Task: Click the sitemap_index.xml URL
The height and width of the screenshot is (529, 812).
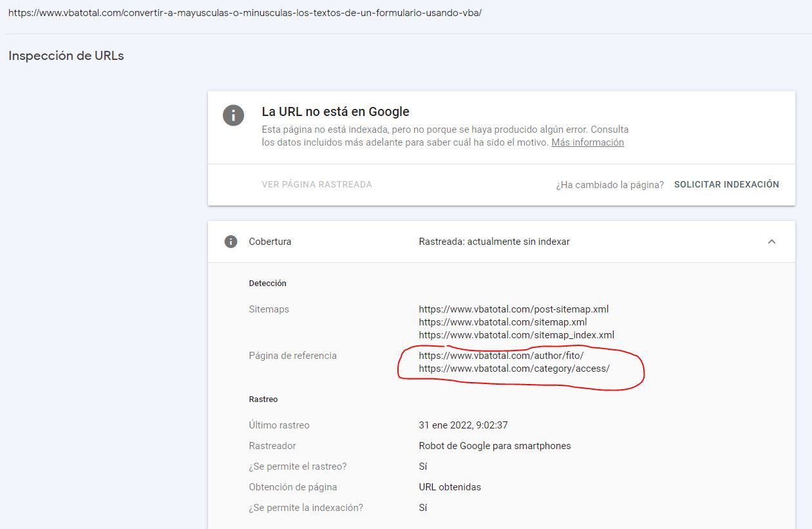Action: (516, 335)
